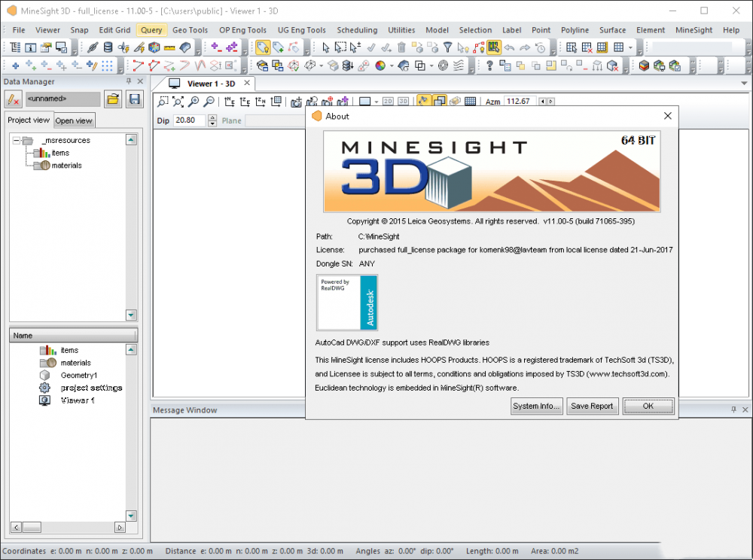Open dropdown beside overlapping squares icon
753x560 pixels.
pos(431,66)
